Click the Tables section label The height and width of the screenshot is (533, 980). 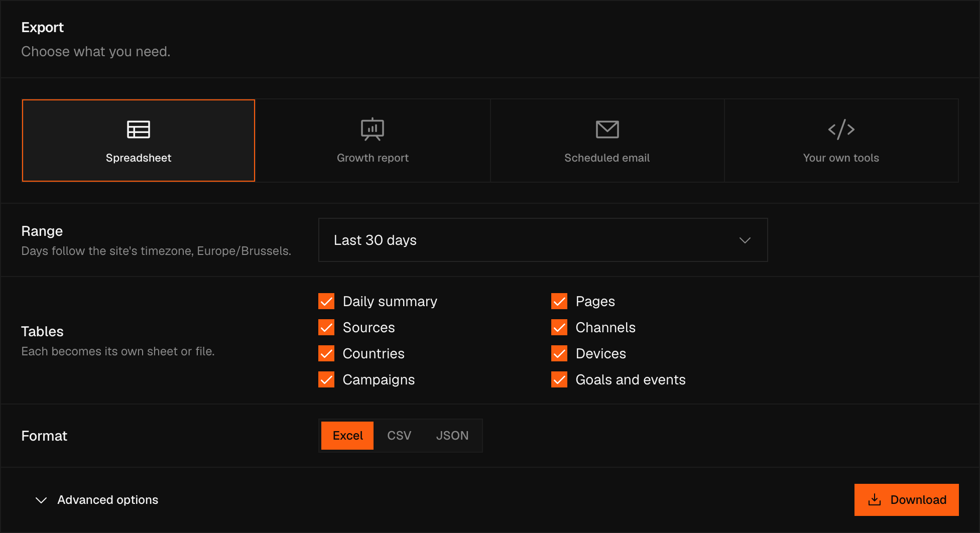[42, 331]
